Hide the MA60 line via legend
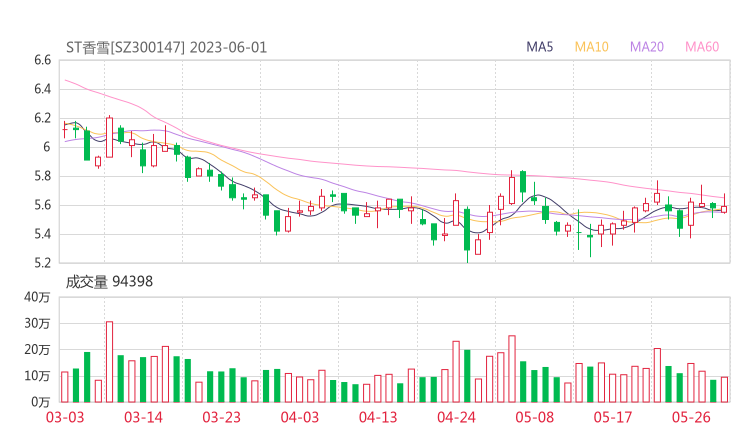 [x=702, y=47]
